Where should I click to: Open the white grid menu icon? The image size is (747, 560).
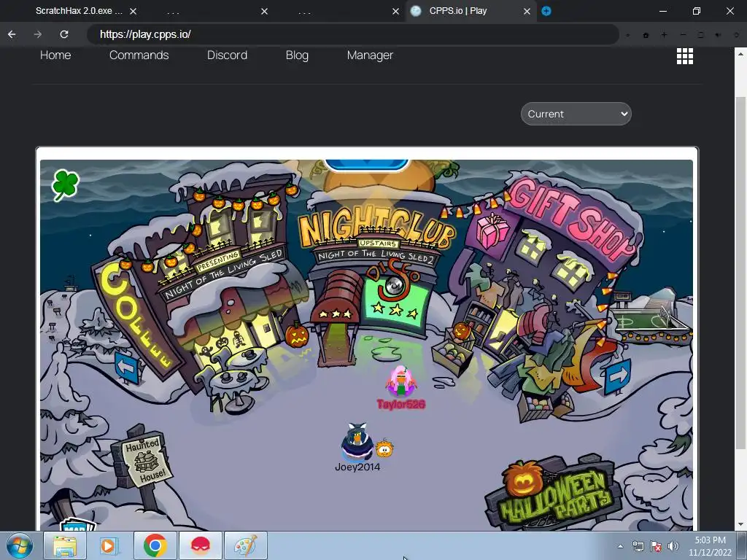click(684, 56)
